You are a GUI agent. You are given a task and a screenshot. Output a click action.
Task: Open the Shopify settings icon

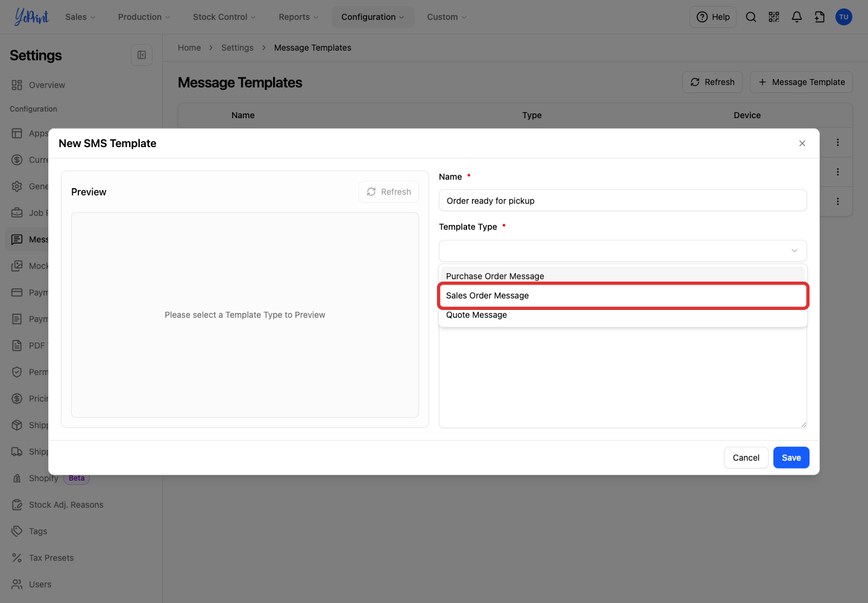(x=17, y=478)
